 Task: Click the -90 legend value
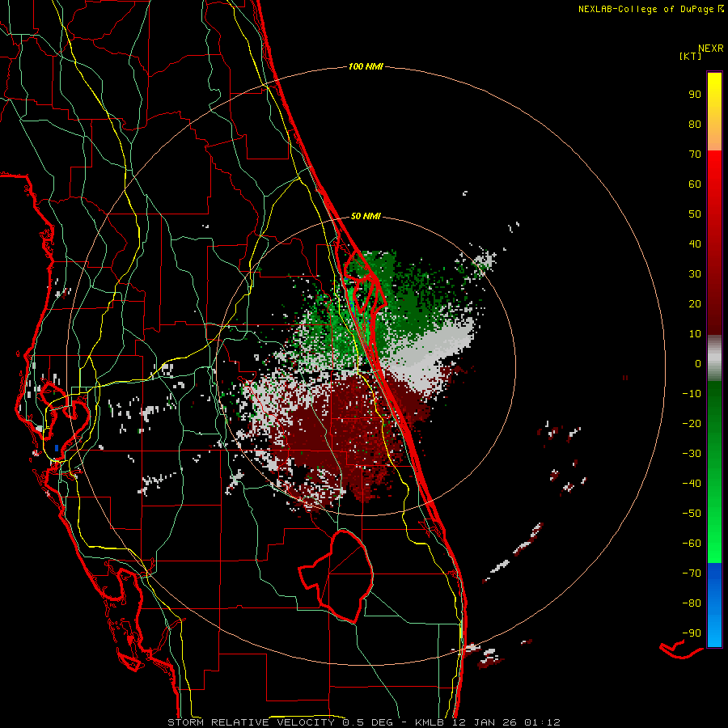tap(692, 633)
